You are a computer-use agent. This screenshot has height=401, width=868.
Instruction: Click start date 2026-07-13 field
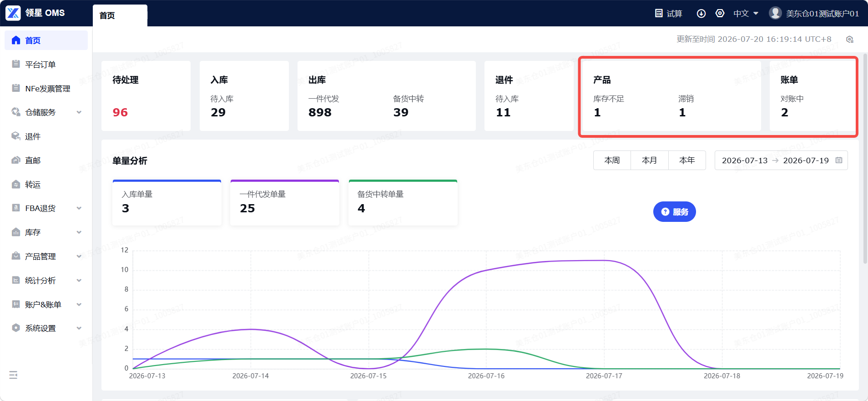745,160
